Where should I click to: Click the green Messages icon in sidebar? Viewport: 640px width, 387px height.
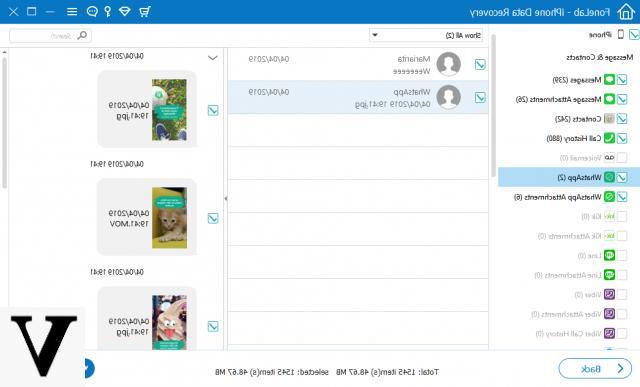(x=609, y=79)
